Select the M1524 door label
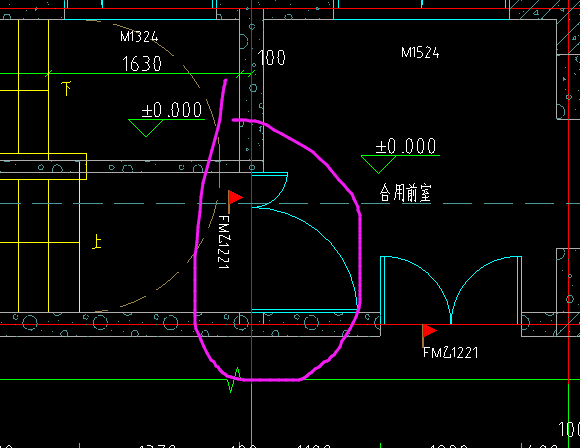This screenshot has width=580, height=448. pos(420,53)
